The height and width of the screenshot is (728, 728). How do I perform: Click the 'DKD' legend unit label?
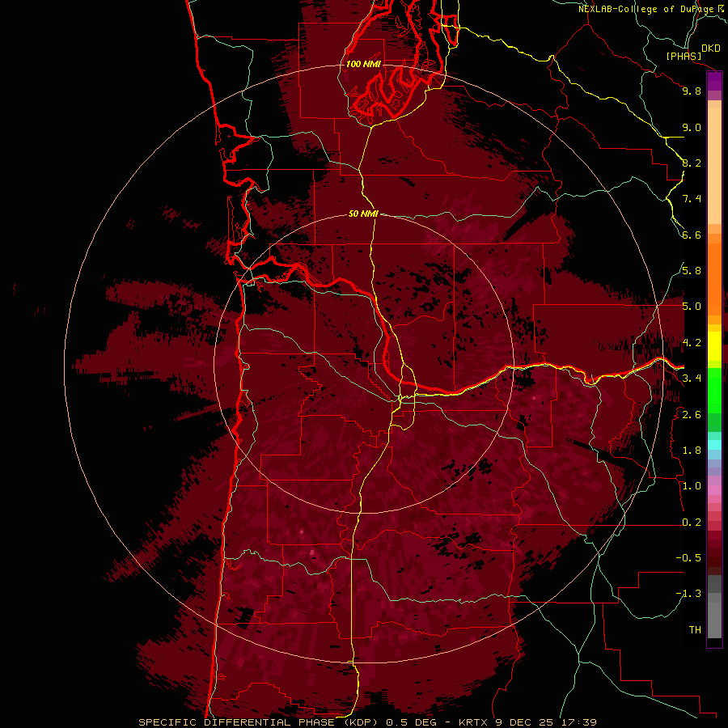tap(711, 49)
